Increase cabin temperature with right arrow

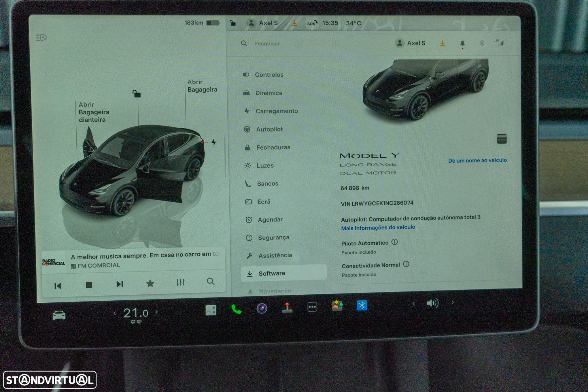(x=157, y=312)
